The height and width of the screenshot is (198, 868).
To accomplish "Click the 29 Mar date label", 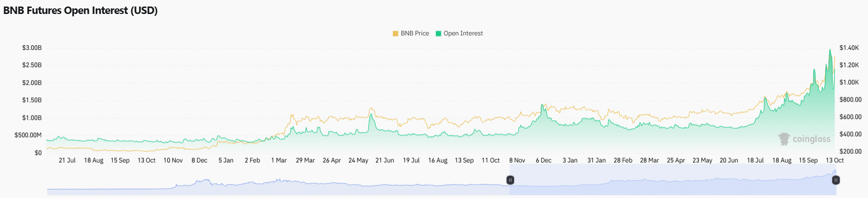I will click(x=305, y=160).
